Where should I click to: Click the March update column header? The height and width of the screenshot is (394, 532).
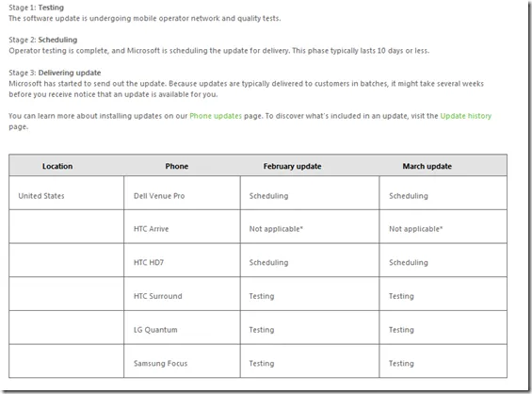tap(427, 166)
